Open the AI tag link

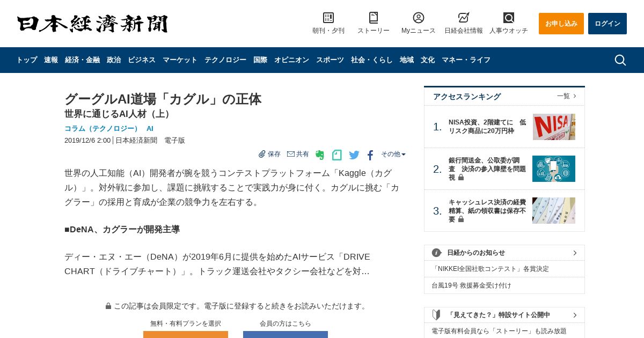pos(150,129)
